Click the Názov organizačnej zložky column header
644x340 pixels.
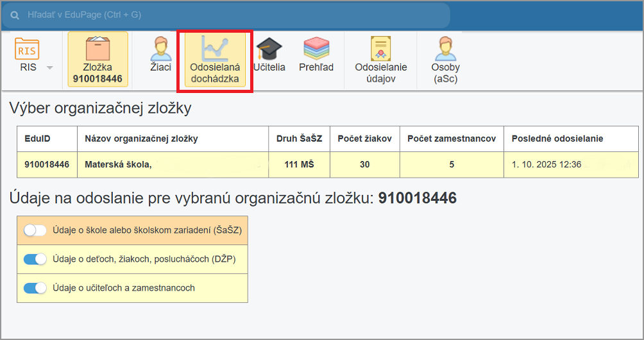[x=141, y=139]
